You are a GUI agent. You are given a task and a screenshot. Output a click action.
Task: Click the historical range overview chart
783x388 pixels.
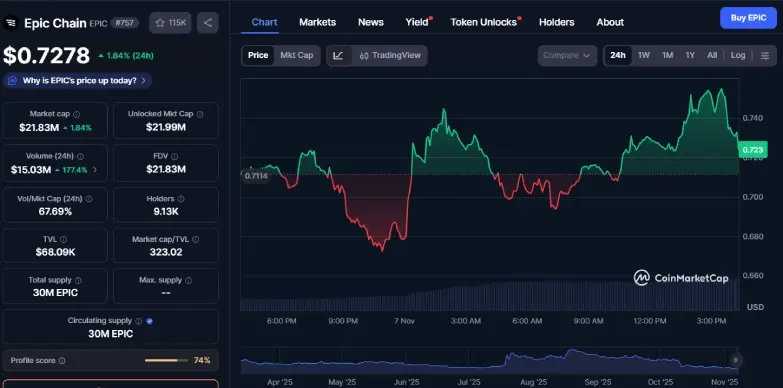coord(489,362)
